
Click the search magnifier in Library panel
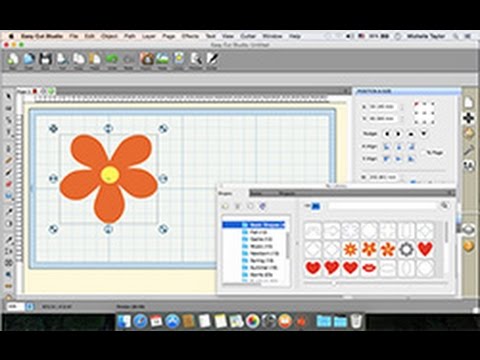[x=444, y=206]
